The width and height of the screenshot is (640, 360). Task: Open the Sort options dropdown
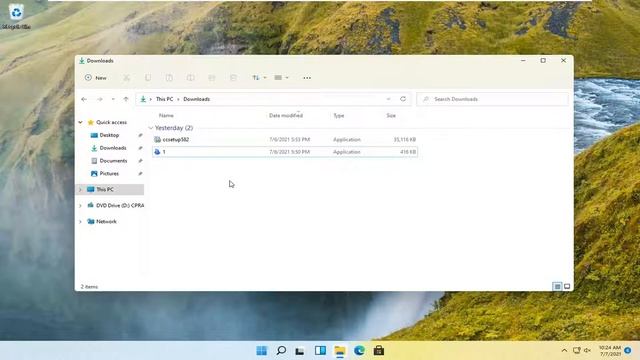click(259, 78)
